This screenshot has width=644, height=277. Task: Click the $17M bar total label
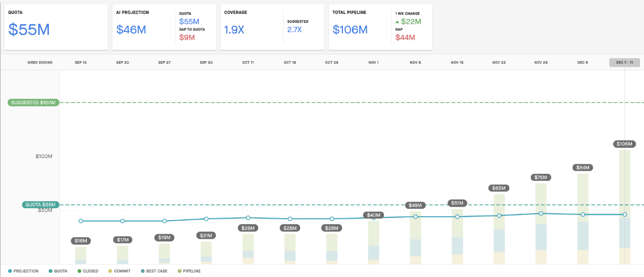(123, 240)
